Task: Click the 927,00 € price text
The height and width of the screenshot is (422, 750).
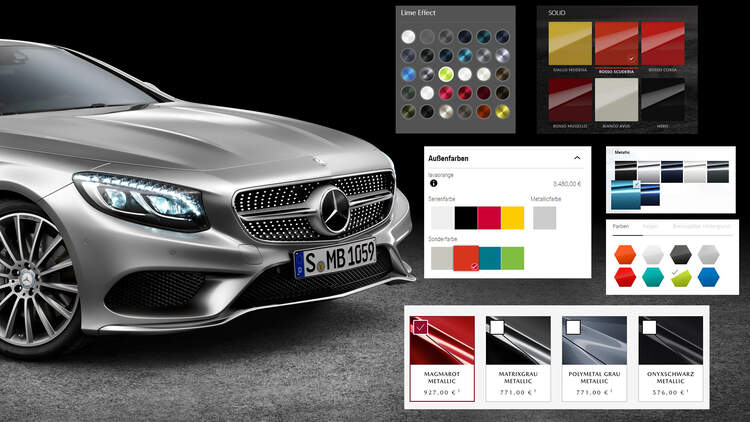Action: click(x=442, y=392)
